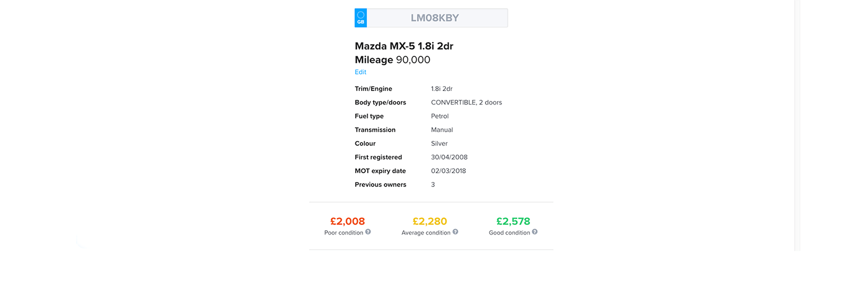
Task: Click the Mazda MX-5 1.8i 2dr heading
Action: point(404,46)
